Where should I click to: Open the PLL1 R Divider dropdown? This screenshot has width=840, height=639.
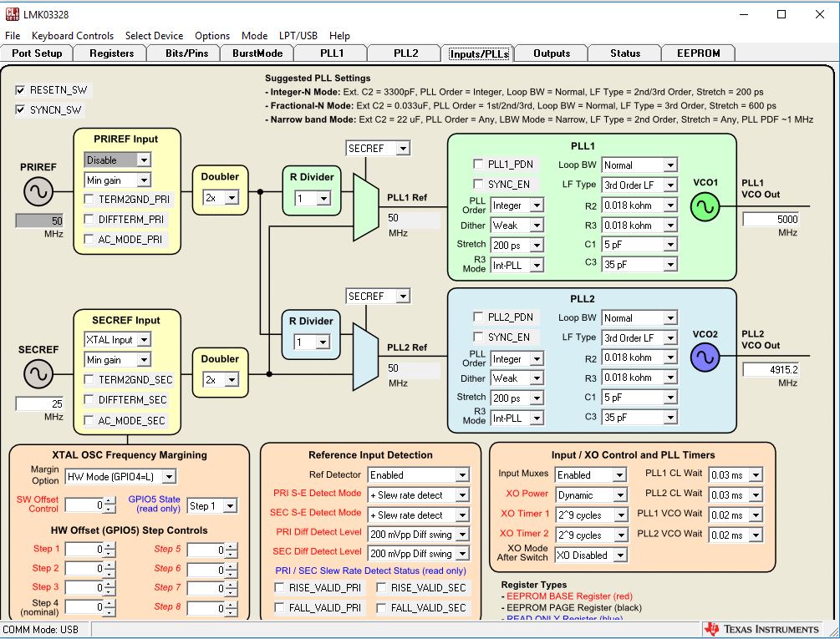pos(323,199)
